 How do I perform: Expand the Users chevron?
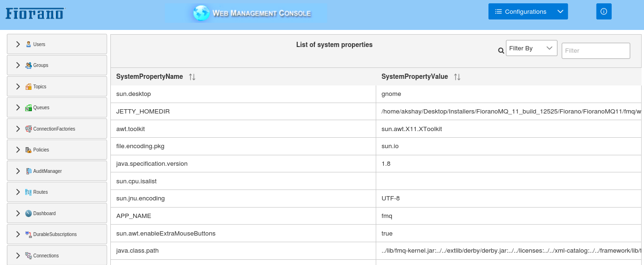point(18,44)
